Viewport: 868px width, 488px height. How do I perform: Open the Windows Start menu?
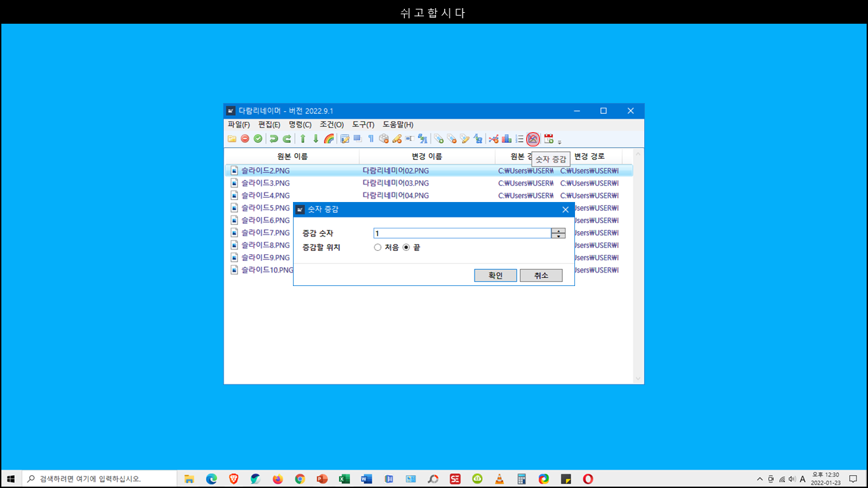click(11, 479)
